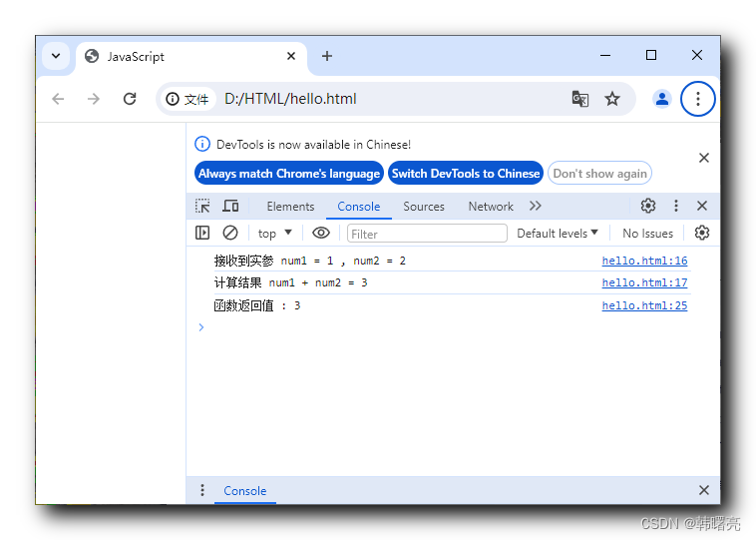The image size is (756, 540).
Task: Close the JavaScript browser tab
Action: coord(291,56)
